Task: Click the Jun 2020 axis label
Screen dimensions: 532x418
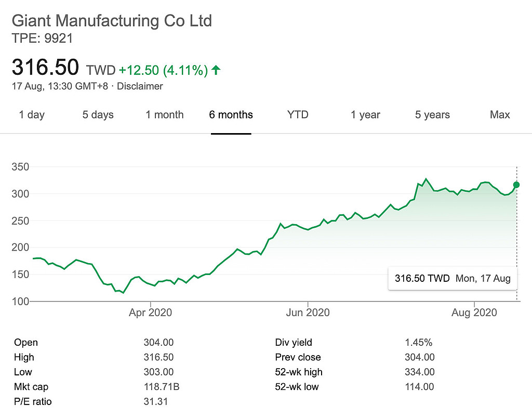Action: 308,313
